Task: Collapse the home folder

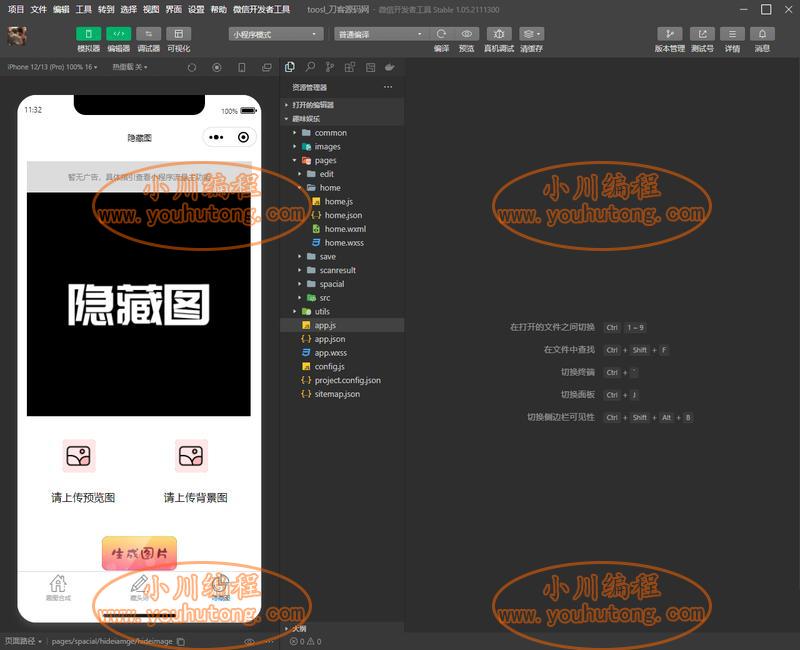Action: coord(343,188)
